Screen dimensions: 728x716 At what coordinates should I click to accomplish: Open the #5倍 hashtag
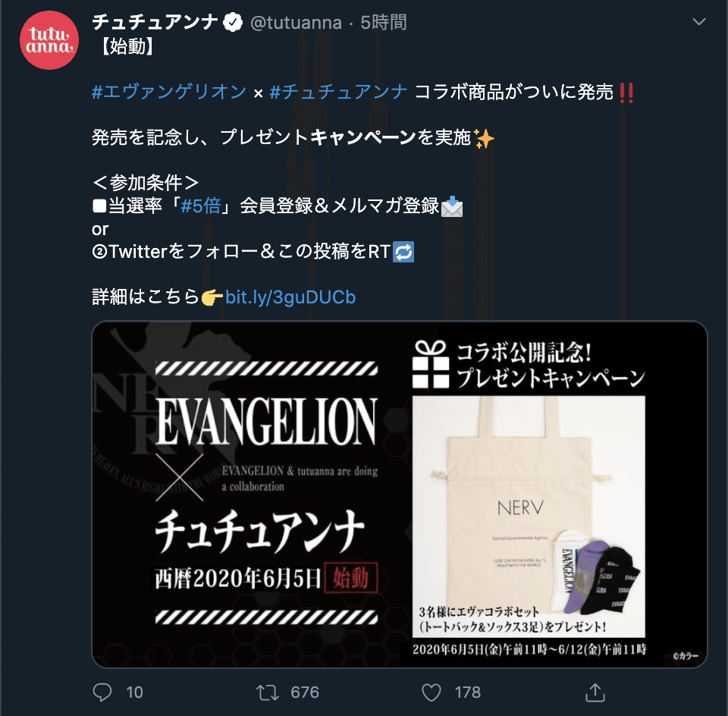(200, 206)
